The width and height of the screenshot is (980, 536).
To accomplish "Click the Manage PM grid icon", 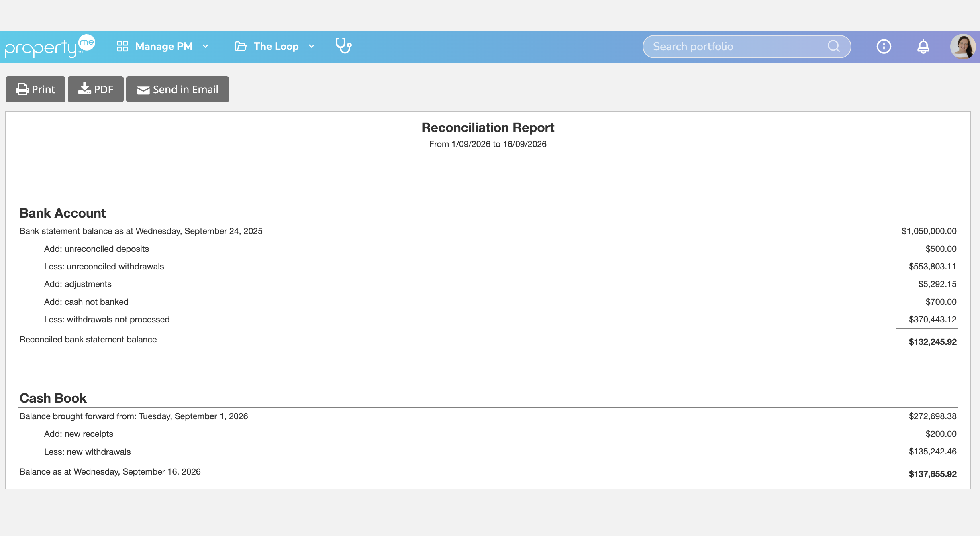I will 122,46.
